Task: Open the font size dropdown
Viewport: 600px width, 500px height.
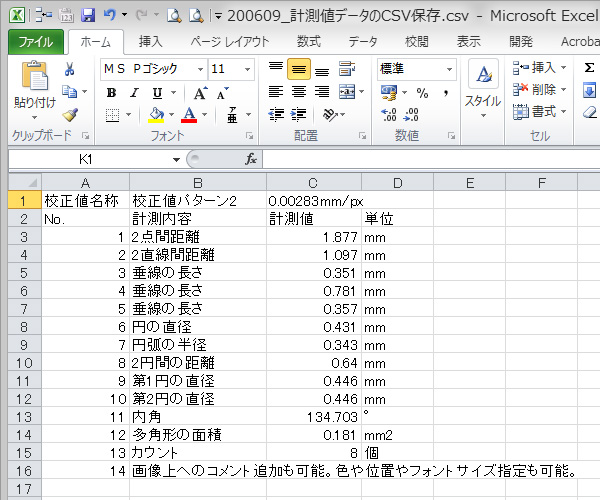Action: [247, 69]
